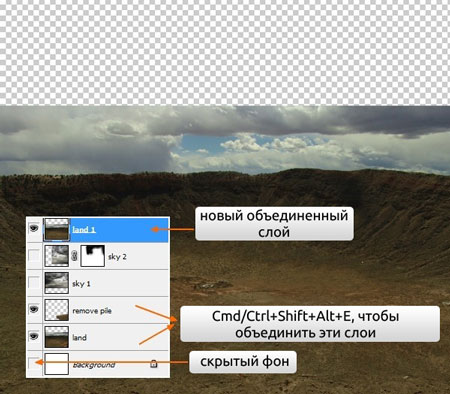This screenshot has height=394, width=450.
Task: Show the sky 1 layer visibility box
Action: tap(34, 283)
